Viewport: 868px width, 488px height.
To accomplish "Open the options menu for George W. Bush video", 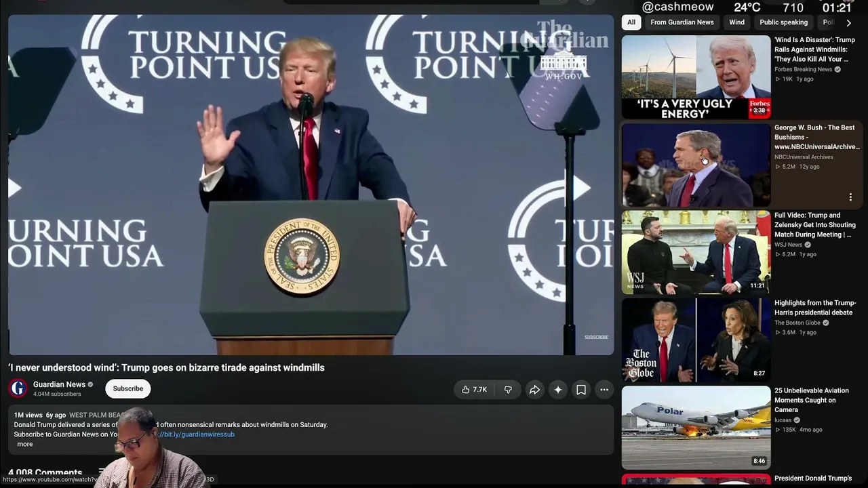I will (x=850, y=197).
